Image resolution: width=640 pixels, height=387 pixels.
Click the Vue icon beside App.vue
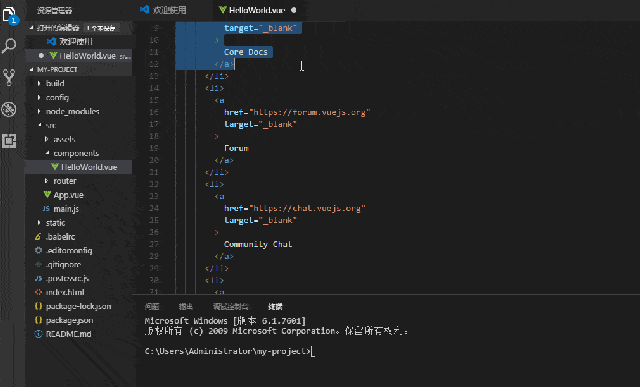click(47, 195)
